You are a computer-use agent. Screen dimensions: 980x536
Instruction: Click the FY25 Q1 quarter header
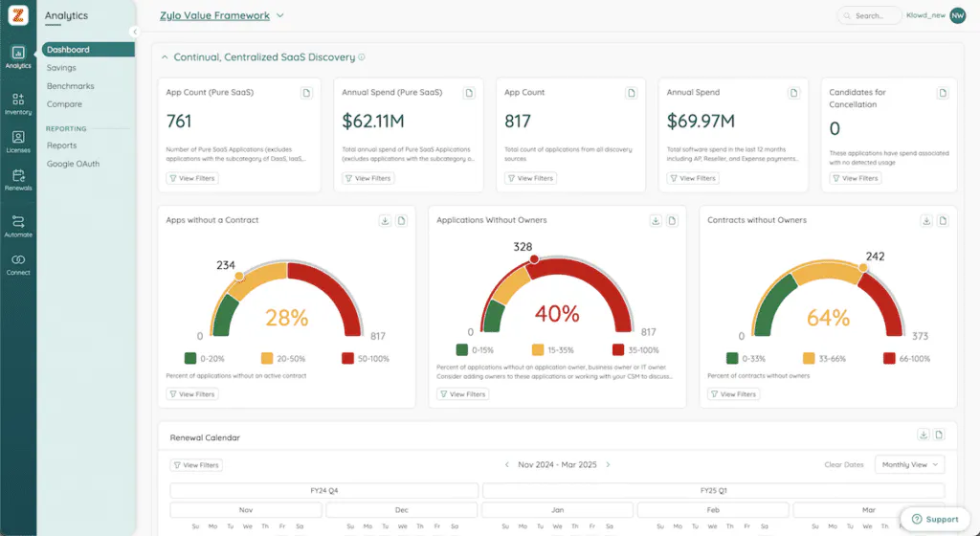click(x=713, y=490)
